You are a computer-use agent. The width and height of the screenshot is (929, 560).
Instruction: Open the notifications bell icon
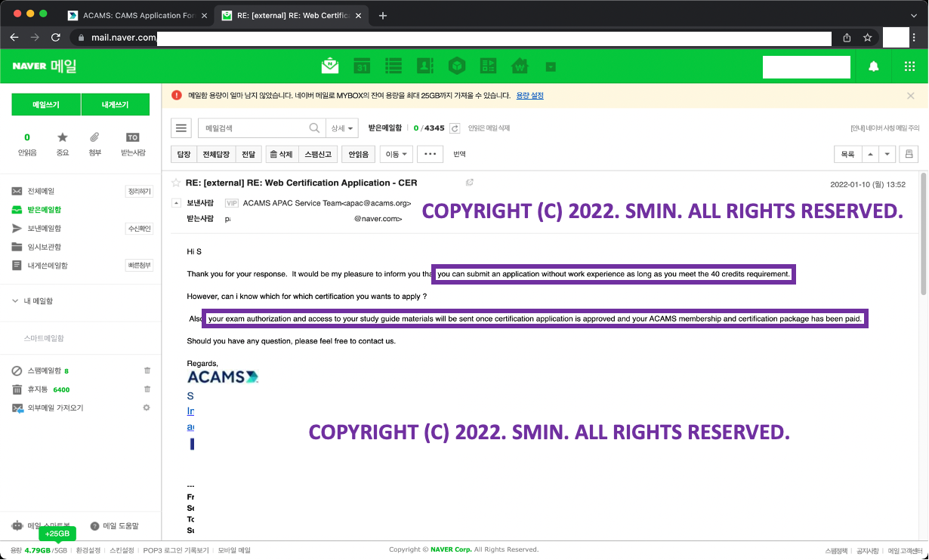click(x=874, y=66)
